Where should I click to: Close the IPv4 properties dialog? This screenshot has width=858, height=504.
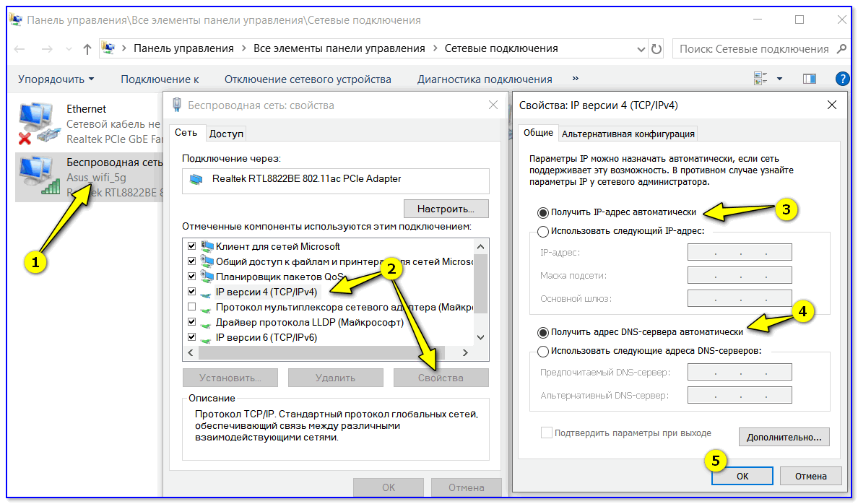[832, 105]
